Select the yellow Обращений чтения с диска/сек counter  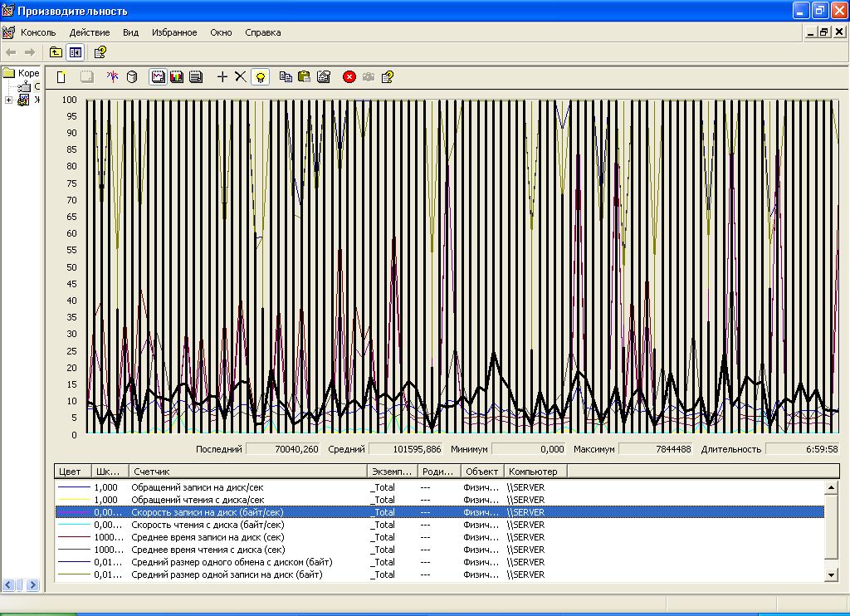click(198, 500)
